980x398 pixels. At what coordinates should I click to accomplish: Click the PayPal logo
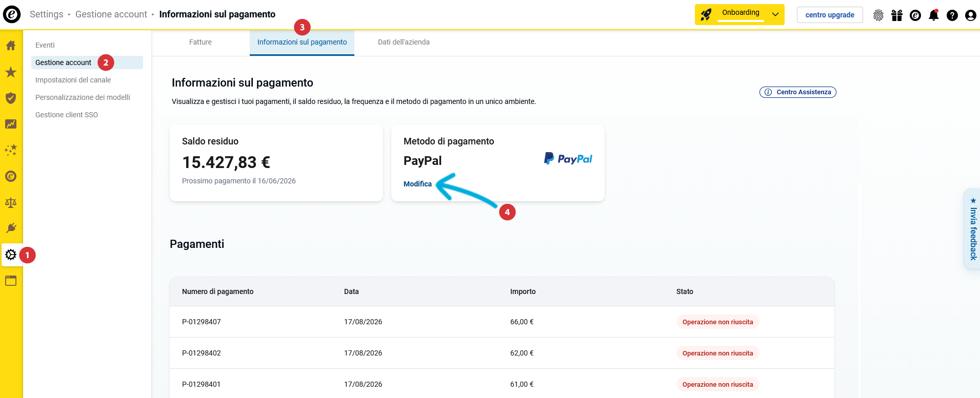click(x=568, y=159)
